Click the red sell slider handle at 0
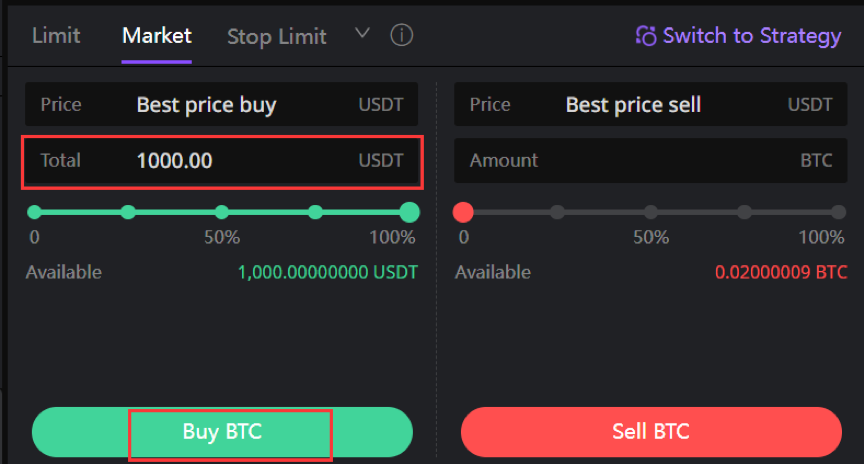The width and height of the screenshot is (864, 464). tap(463, 212)
